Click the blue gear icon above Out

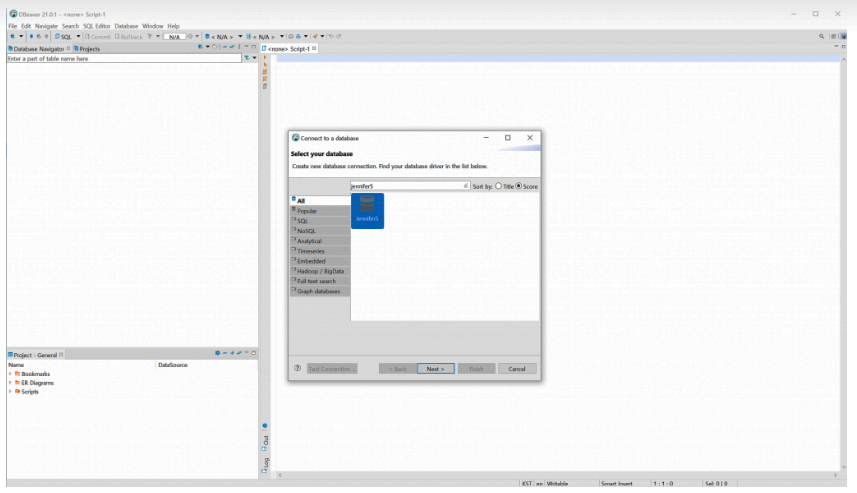(265, 426)
